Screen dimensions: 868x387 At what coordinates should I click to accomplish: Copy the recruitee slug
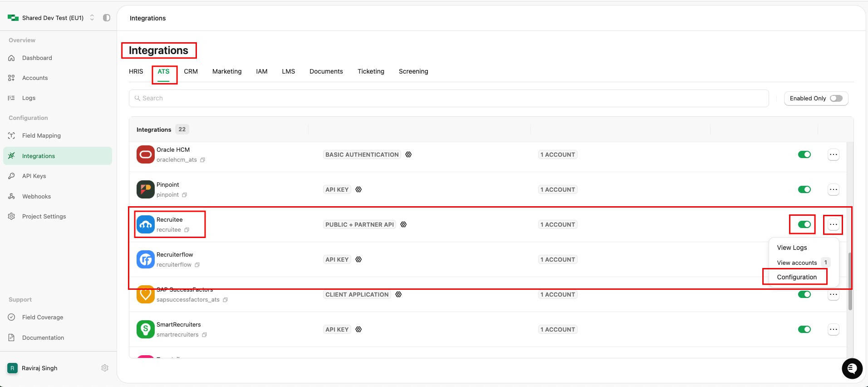pos(186,230)
